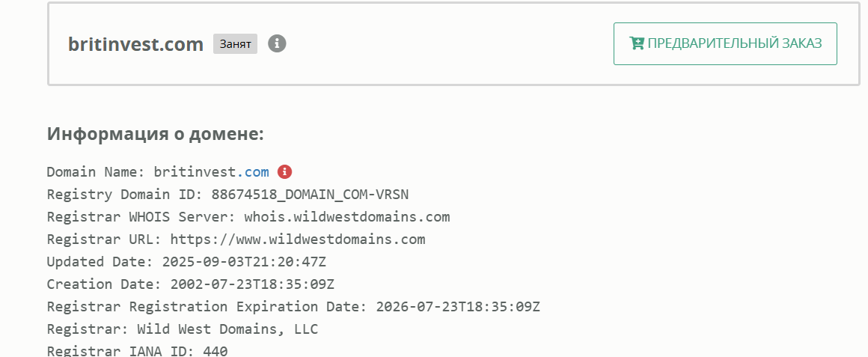The height and width of the screenshot is (357, 868).
Task: Click the Информация о домене heading
Action: click(x=156, y=134)
